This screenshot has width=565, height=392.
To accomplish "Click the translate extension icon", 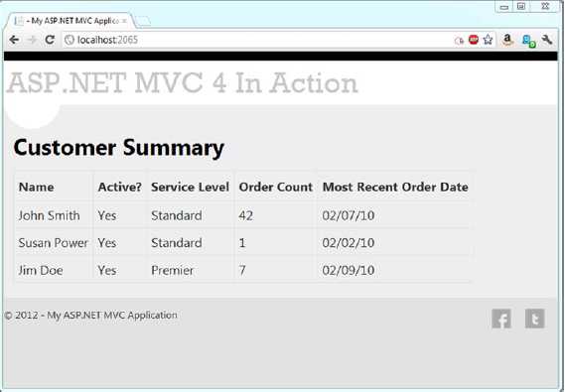I will pyautogui.click(x=528, y=41).
